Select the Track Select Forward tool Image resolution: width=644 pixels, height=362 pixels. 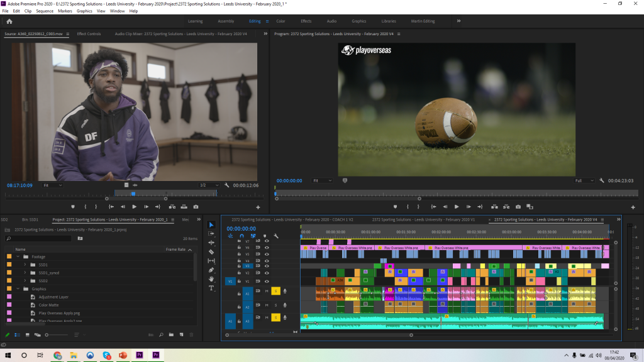[211, 234]
